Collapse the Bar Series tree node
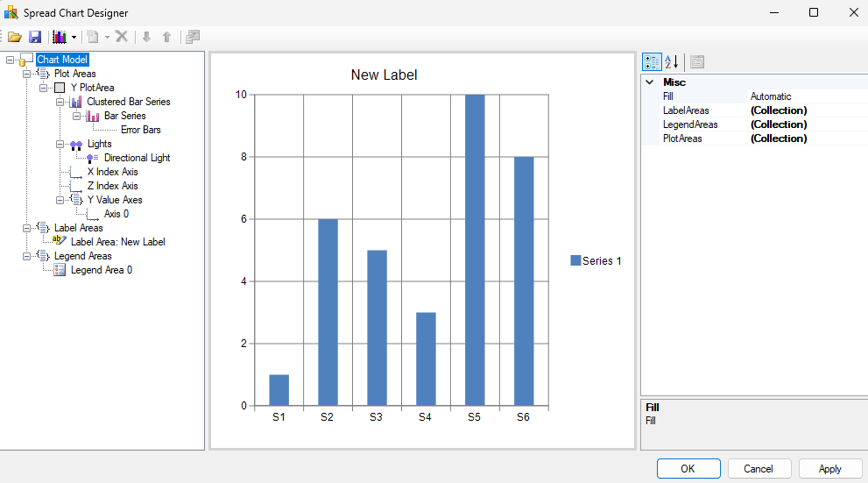The height and width of the screenshot is (483, 868). tap(76, 116)
